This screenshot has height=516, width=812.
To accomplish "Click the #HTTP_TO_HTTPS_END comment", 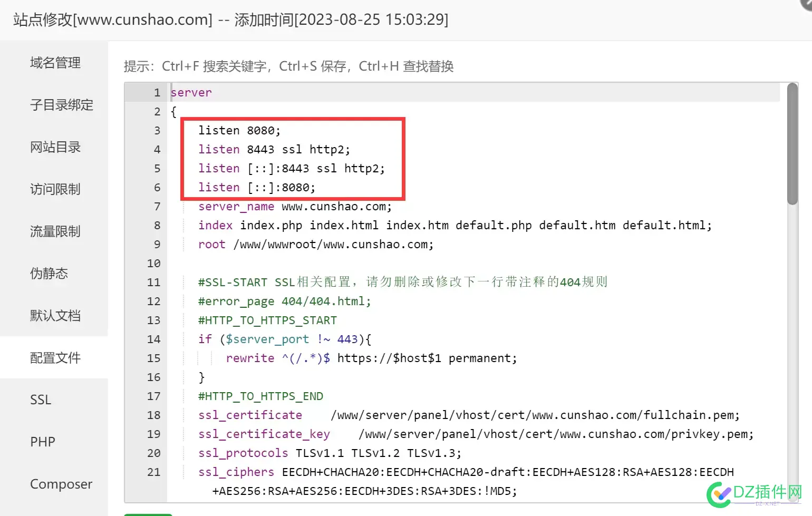I will pos(260,396).
